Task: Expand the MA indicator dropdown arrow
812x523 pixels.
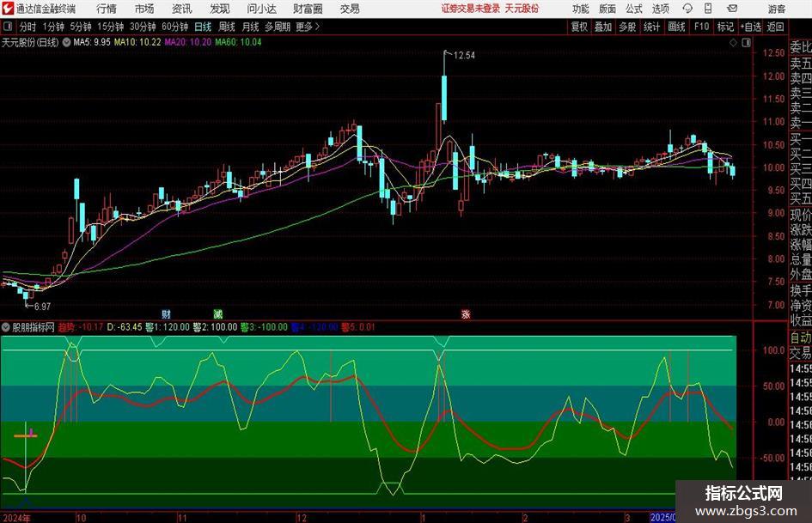Action: coord(67,42)
